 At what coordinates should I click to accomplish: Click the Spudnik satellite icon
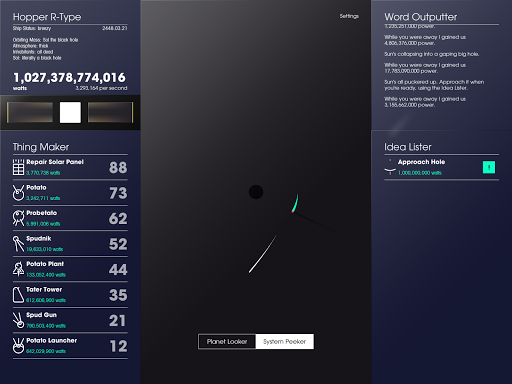pos(18,244)
